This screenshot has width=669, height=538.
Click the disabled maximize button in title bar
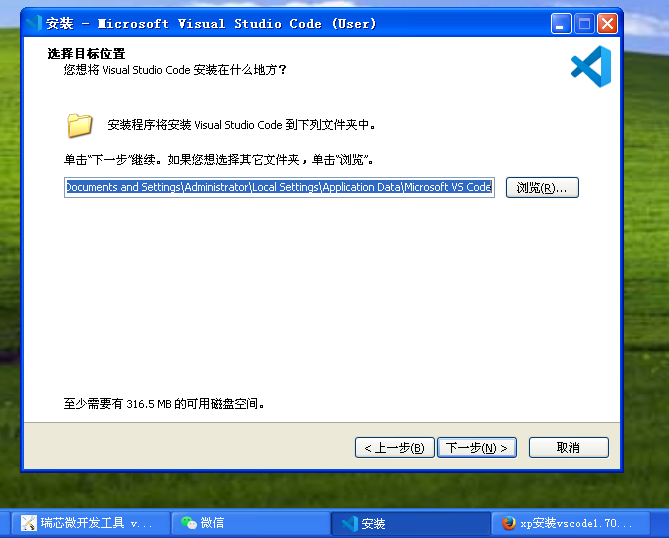(x=584, y=23)
